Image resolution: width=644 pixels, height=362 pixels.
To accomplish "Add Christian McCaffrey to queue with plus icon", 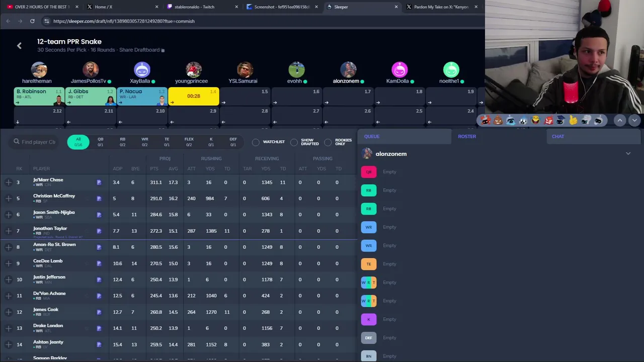I will tap(9, 199).
